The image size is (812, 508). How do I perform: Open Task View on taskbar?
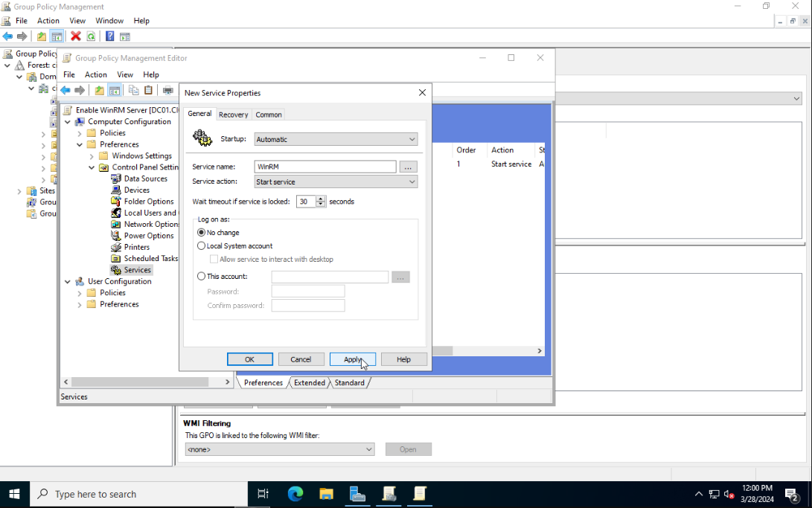pyautogui.click(x=263, y=494)
